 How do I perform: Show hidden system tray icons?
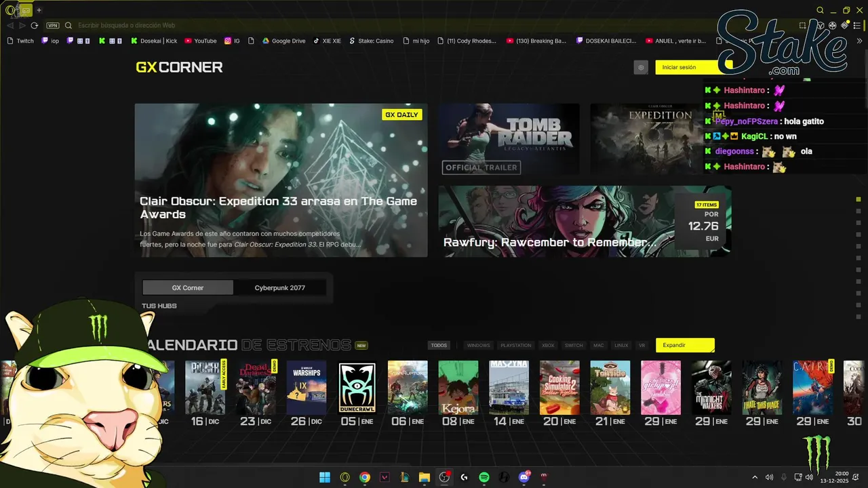[755, 477]
